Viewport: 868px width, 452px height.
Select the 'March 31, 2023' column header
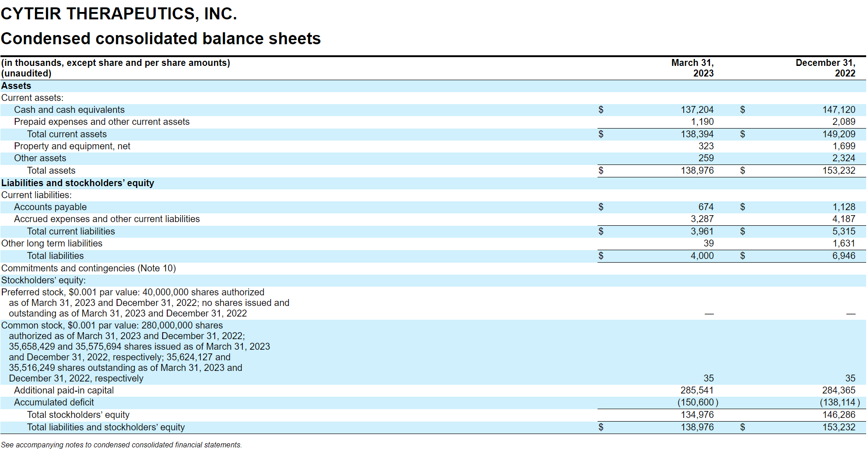pyautogui.click(x=692, y=68)
